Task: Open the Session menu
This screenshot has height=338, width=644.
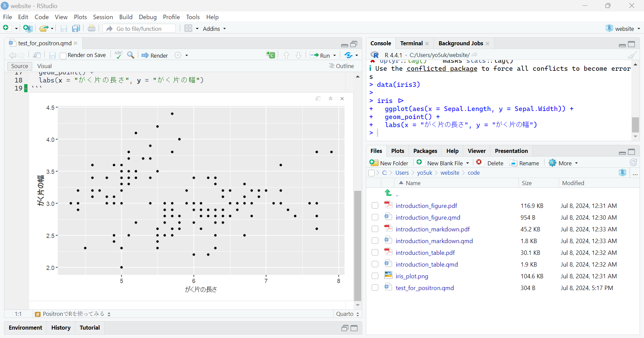Action: pyautogui.click(x=103, y=17)
